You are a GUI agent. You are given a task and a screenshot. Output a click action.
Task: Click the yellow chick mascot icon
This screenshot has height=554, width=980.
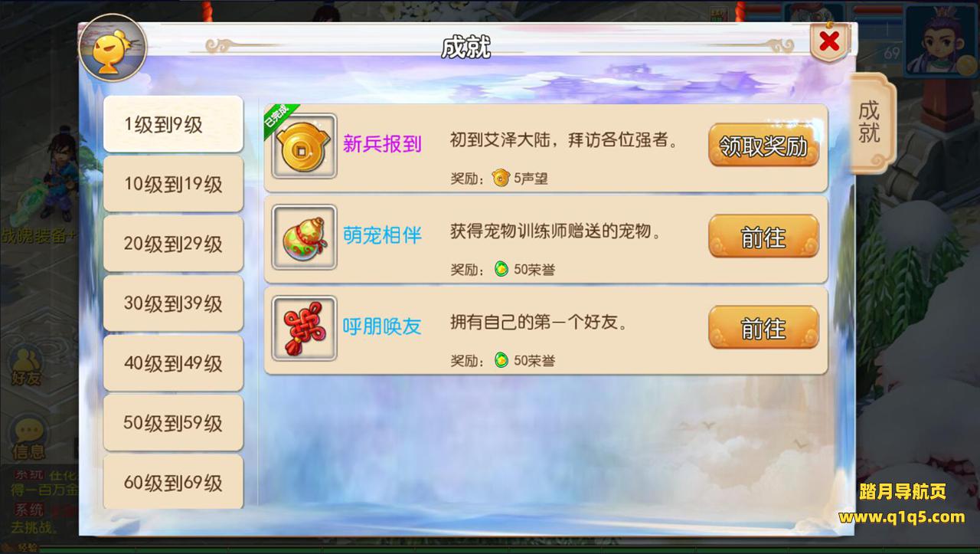click(x=113, y=48)
